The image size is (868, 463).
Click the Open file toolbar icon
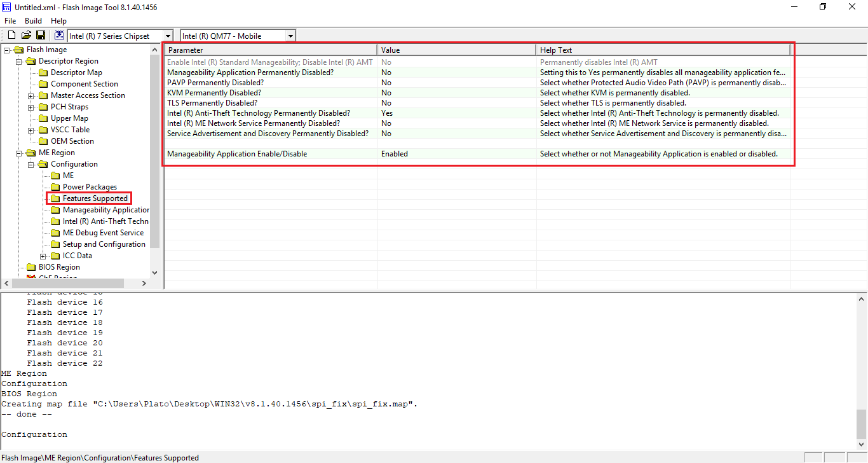coord(26,36)
